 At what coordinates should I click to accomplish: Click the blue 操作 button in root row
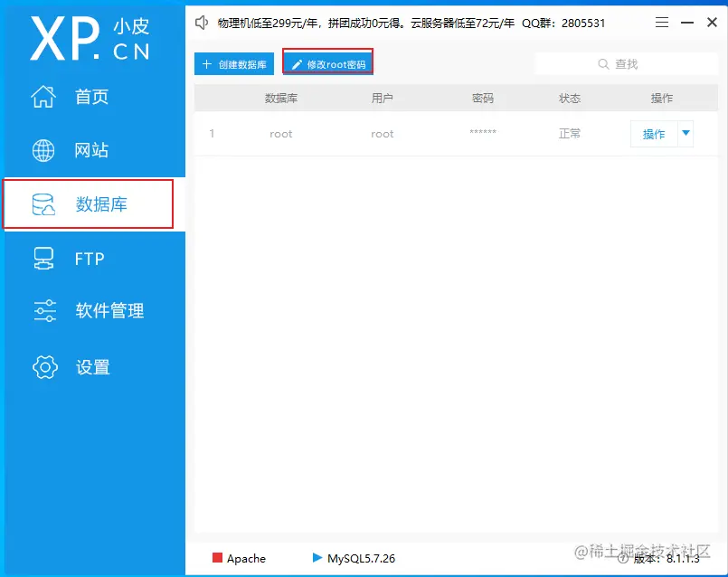[654, 134]
